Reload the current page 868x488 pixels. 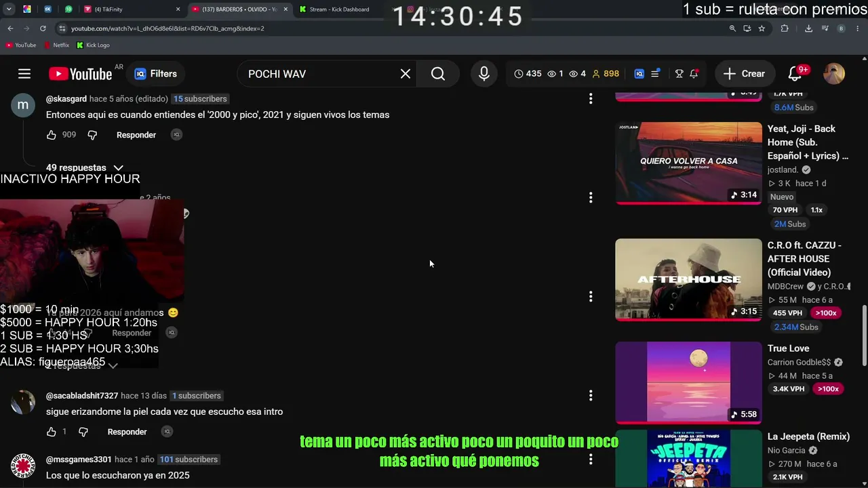click(x=43, y=28)
